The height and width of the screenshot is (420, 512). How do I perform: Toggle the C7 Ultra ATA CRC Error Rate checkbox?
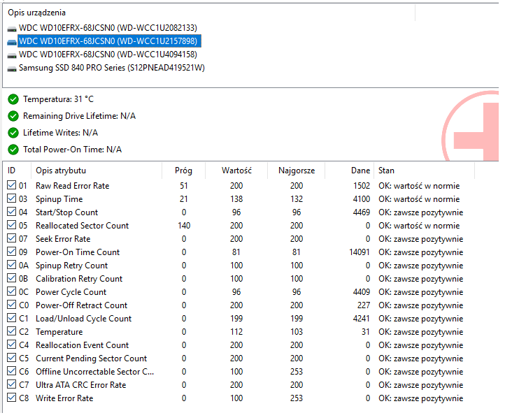pyautogui.click(x=11, y=384)
